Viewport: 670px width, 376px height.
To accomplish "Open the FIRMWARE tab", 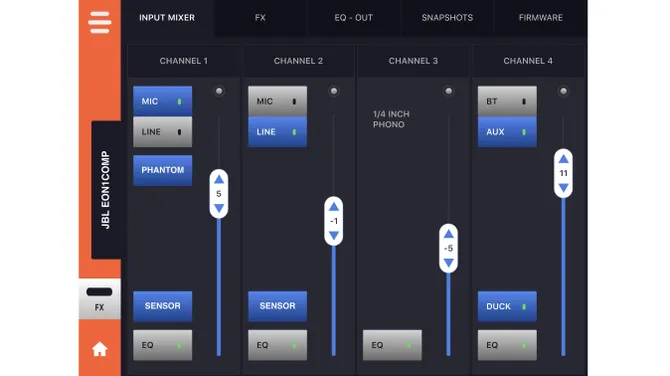I will tap(541, 18).
